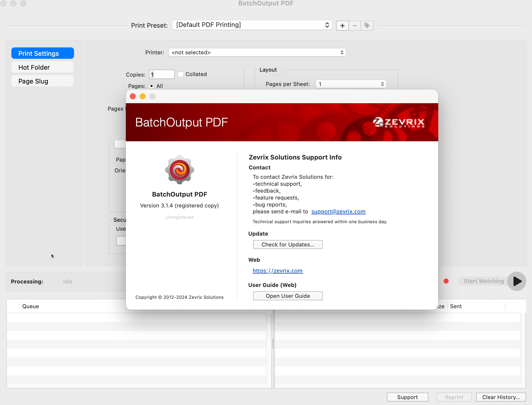
Task: Click the Version 3.1.4 registered copy text
Action: pos(179,205)
